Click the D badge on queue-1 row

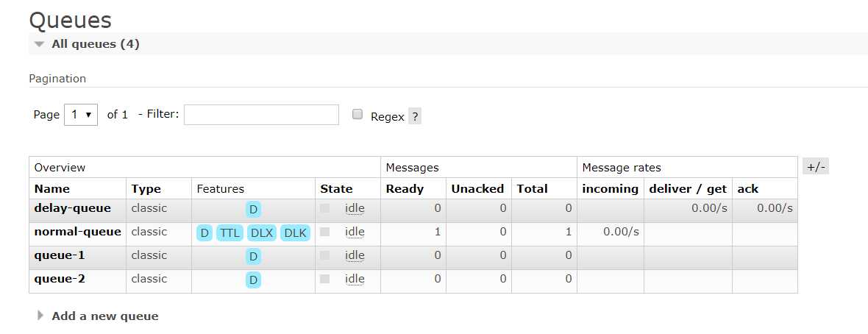point(253,257)
